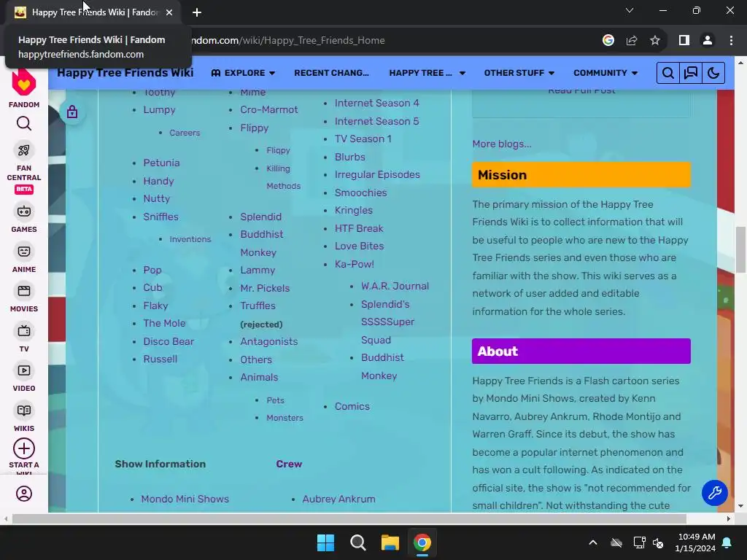Click the Start a Wiki plus icon
The width and height of the screenshot is (747, 560).
point(24,448)
